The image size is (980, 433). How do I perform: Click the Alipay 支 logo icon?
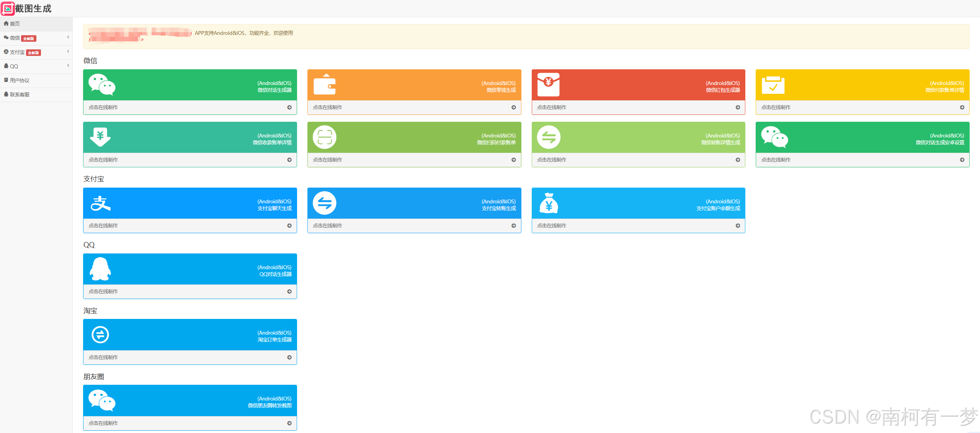100,203
